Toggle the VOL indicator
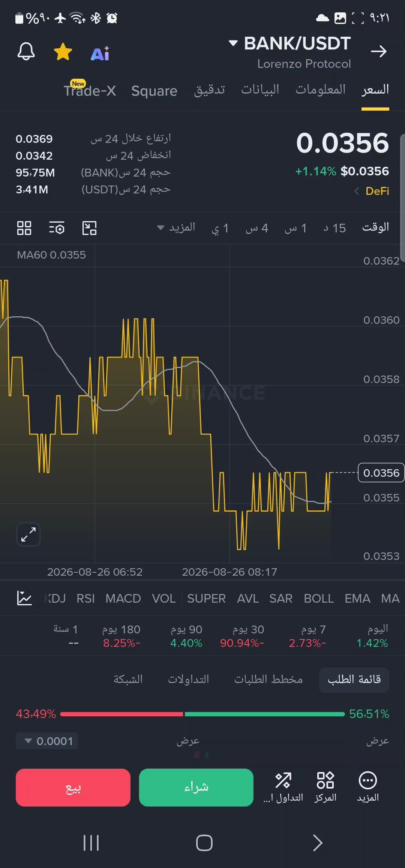The width and height of the screenshot is (405, 868). [x=163, y=599]
